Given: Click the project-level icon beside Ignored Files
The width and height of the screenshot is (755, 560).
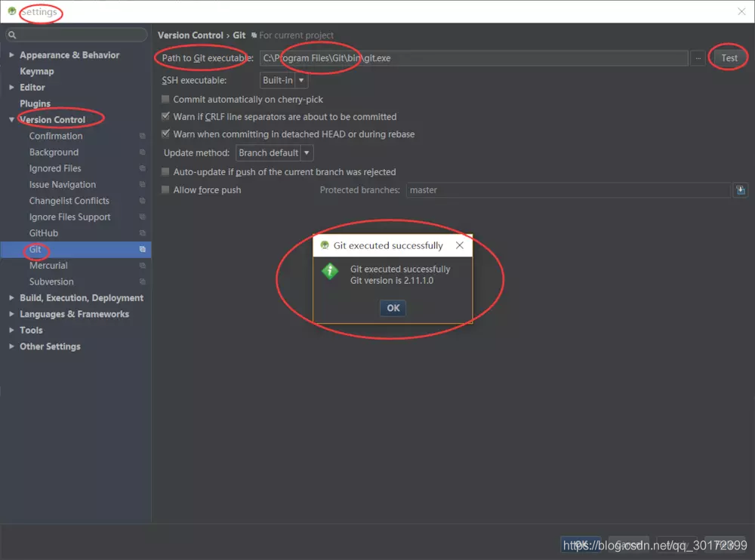Looking at the screenshot, I should click(x=142, y=168).
